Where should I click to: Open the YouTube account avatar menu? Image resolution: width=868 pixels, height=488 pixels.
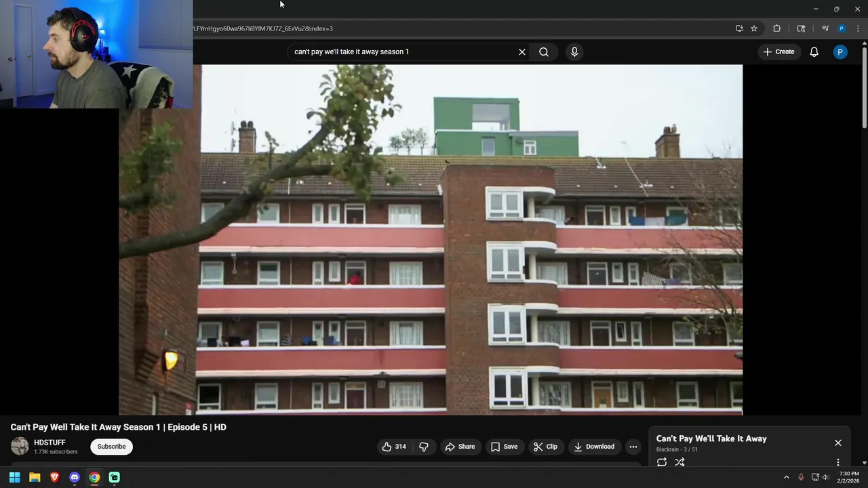[x=840, y=52]
